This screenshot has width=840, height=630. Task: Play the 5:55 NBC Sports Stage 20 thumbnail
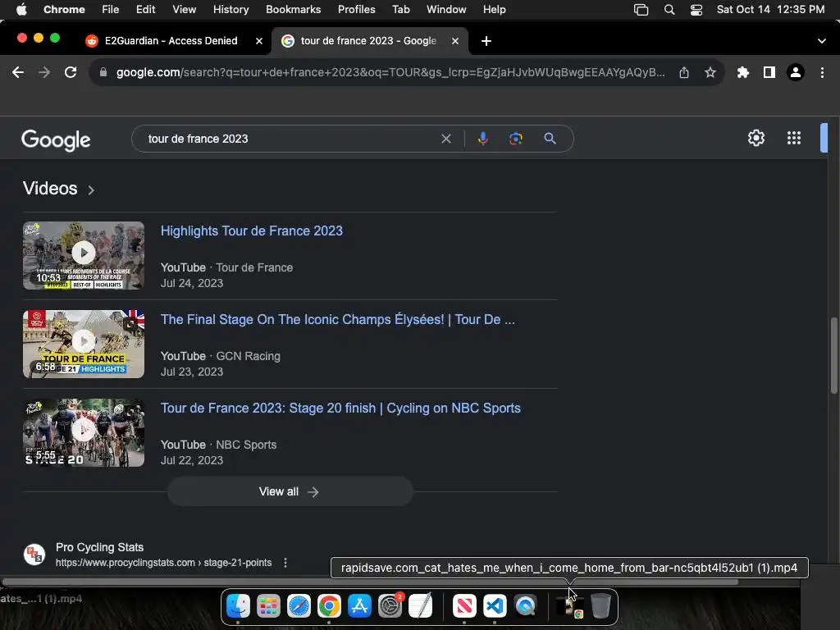(84, 432)
